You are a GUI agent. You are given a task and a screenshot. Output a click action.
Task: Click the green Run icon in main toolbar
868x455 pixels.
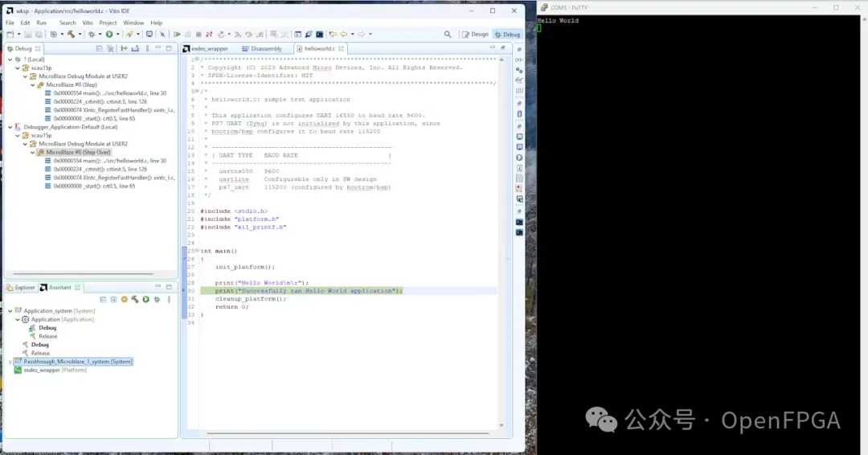(x=109, y=35)
